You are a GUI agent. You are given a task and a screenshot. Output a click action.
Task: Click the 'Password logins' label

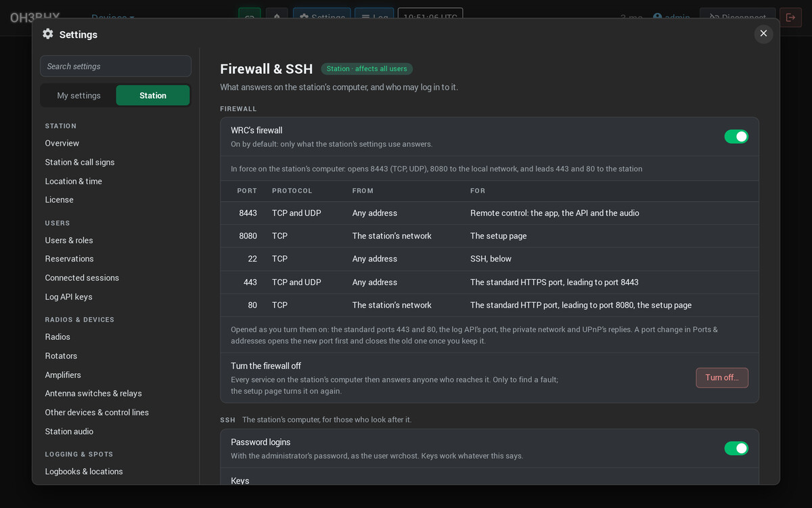[260, 442]
